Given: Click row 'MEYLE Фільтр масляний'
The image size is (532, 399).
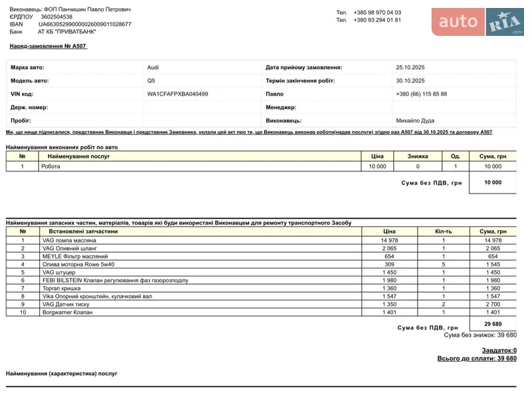Looking at the screenshot, I should click(261, 257).
